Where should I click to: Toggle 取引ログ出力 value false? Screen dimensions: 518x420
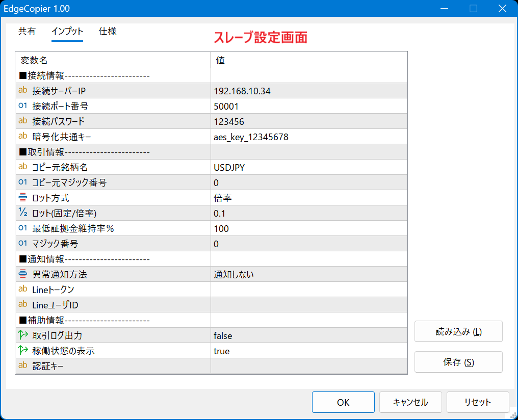[309, 335]
